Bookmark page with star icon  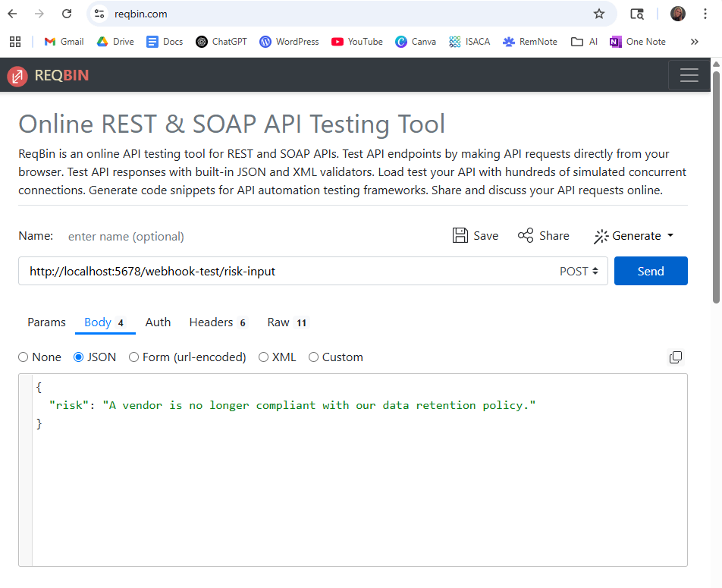tap(599, 14)
